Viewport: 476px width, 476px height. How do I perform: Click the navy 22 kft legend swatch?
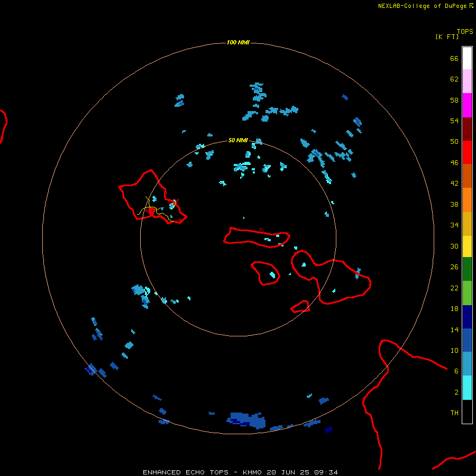click(x=467, y=317)
